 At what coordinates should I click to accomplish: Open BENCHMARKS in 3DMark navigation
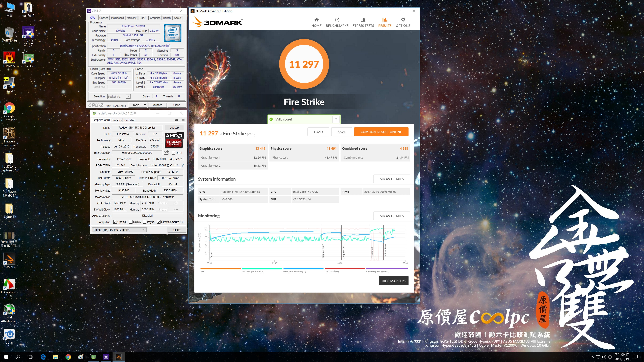click(337, 22)
